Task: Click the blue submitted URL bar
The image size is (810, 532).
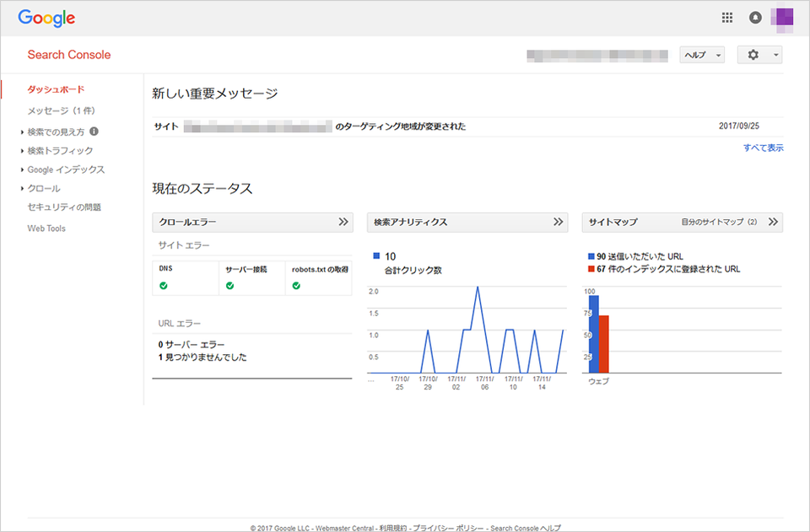Action: coord(593,334)
